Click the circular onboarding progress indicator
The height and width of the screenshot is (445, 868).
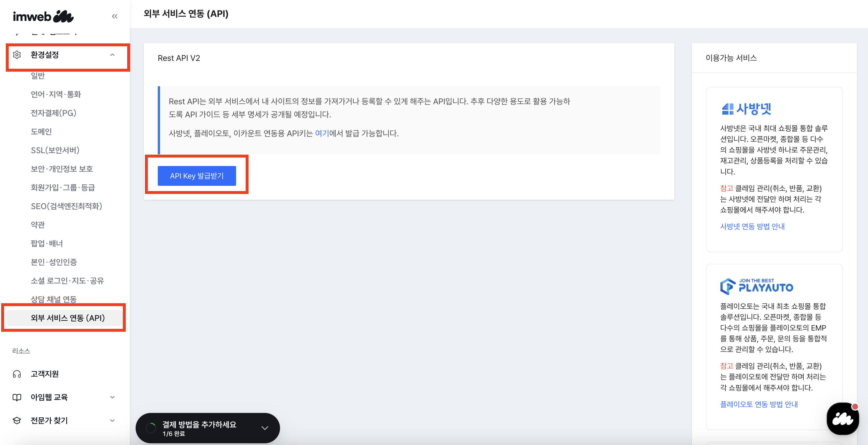tap(150, 428)
